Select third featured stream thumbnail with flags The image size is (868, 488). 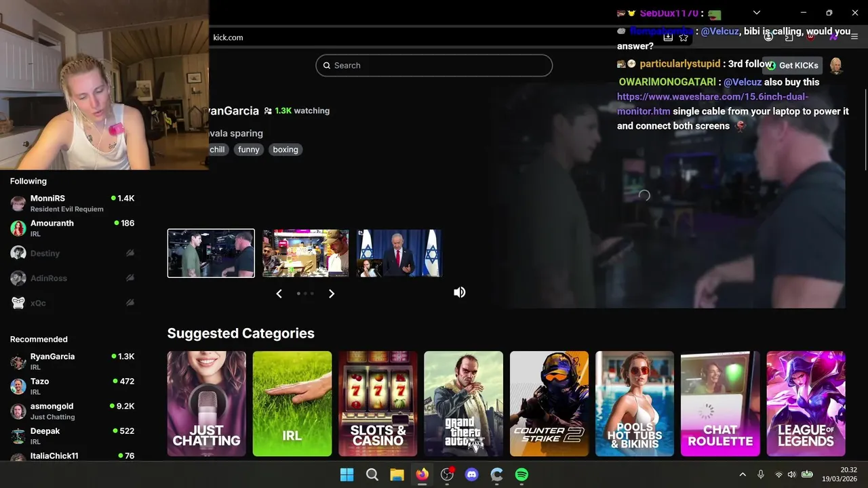pos(399,253)
